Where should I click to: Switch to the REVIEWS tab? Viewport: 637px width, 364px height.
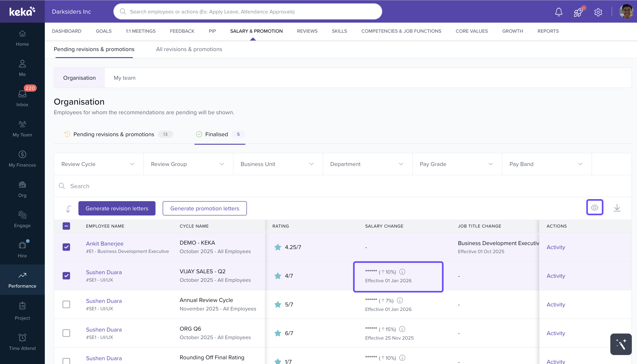[x=307, y=31]
